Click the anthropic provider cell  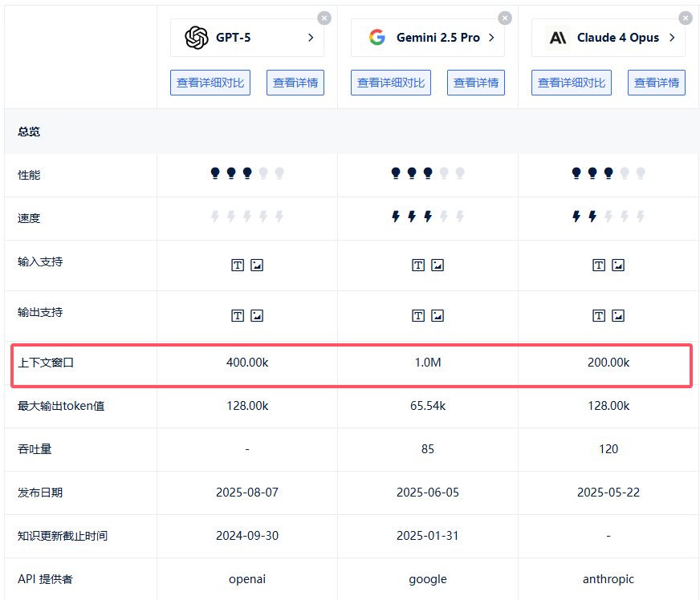[608, 579]
